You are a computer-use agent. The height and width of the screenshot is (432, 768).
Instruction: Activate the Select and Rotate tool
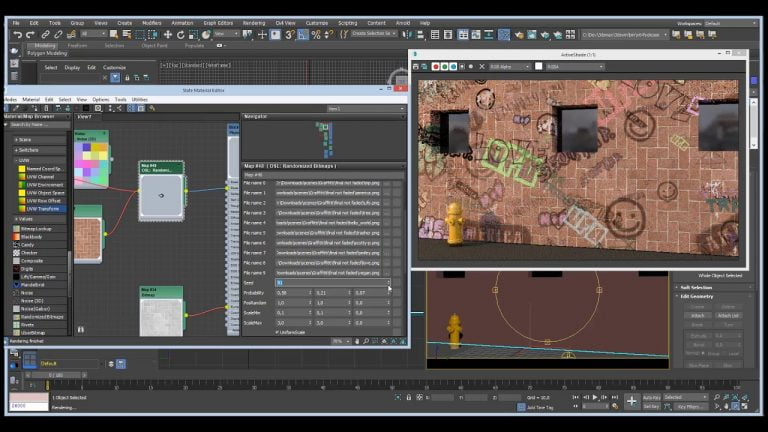(x=180, y=34)
